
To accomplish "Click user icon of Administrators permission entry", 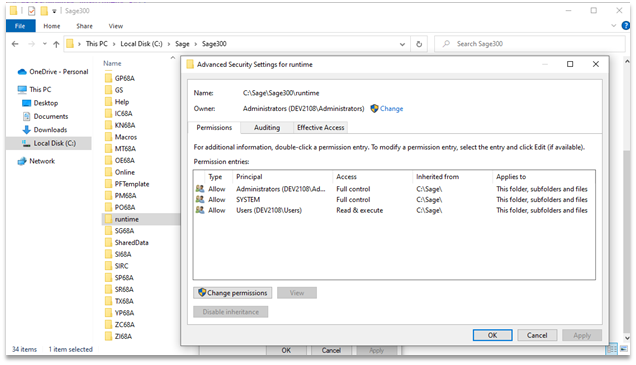I will pos(200,189).
